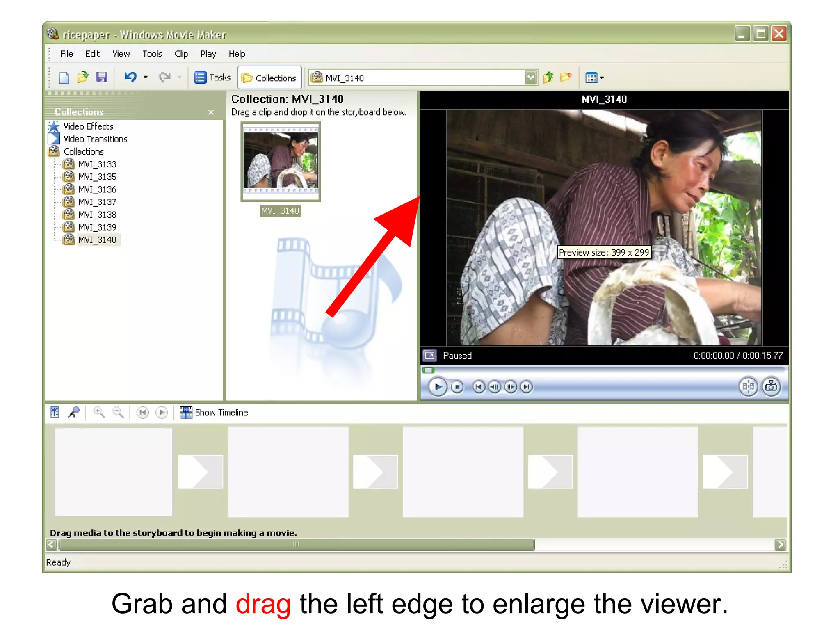Viewport: 840px width, 630px height.
Task: Create a new collection folder
Action: click(566, 77)
